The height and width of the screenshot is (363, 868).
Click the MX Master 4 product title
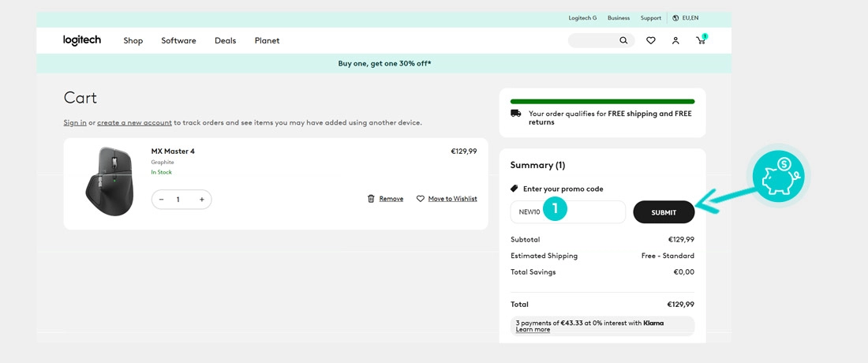tap(173, 151)
